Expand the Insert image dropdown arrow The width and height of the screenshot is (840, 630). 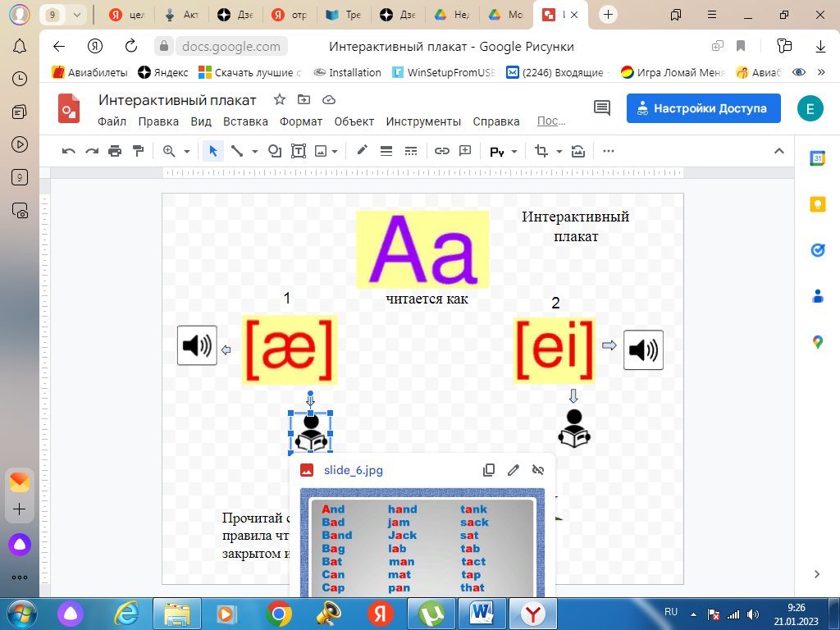pos(336,152)
